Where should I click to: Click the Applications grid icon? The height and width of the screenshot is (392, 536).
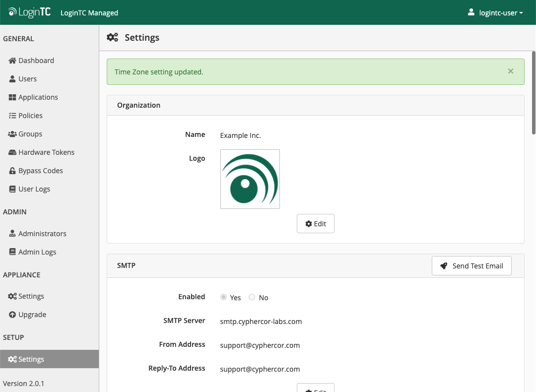point(12,97)
